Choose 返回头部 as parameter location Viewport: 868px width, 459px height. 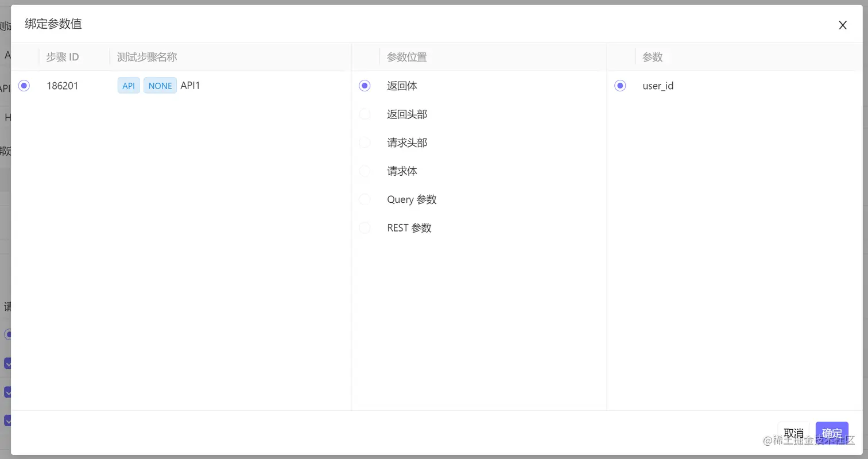365,114
